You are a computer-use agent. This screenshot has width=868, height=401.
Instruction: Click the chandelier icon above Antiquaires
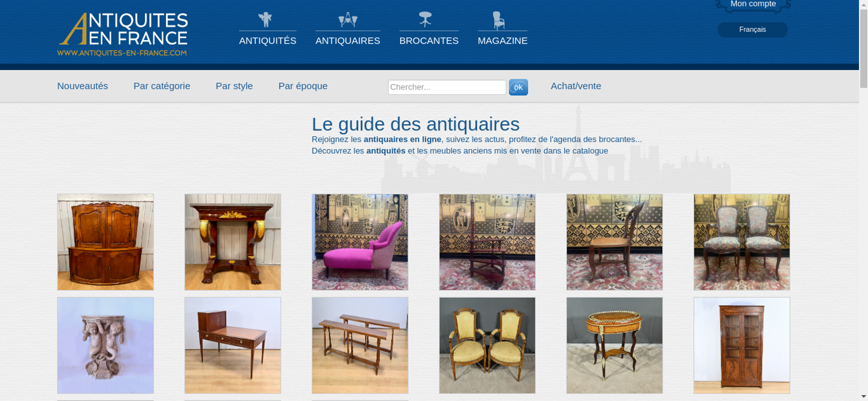tap(348, 20)
